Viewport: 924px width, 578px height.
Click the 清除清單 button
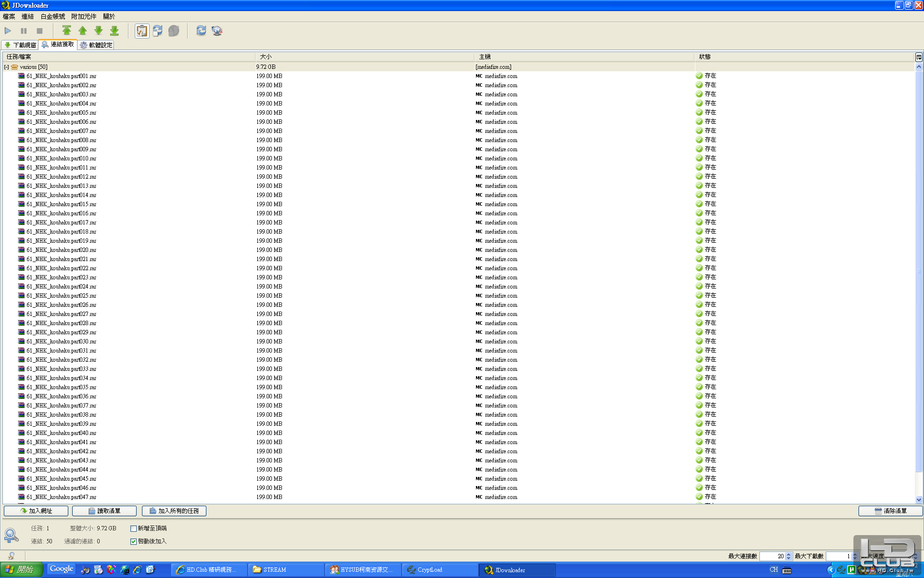pos(890,511)
